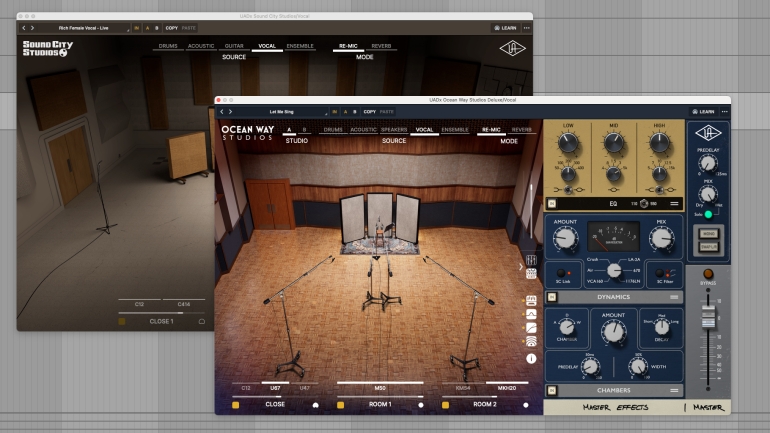Enable the ROOM 2 mic yellow square toggle

tap(445, 405)
